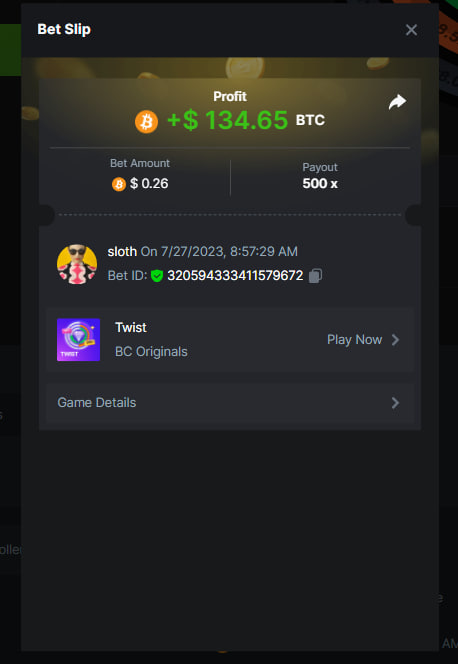Open the Game Details row
This screenshot has height=664, width=458.
230,403
